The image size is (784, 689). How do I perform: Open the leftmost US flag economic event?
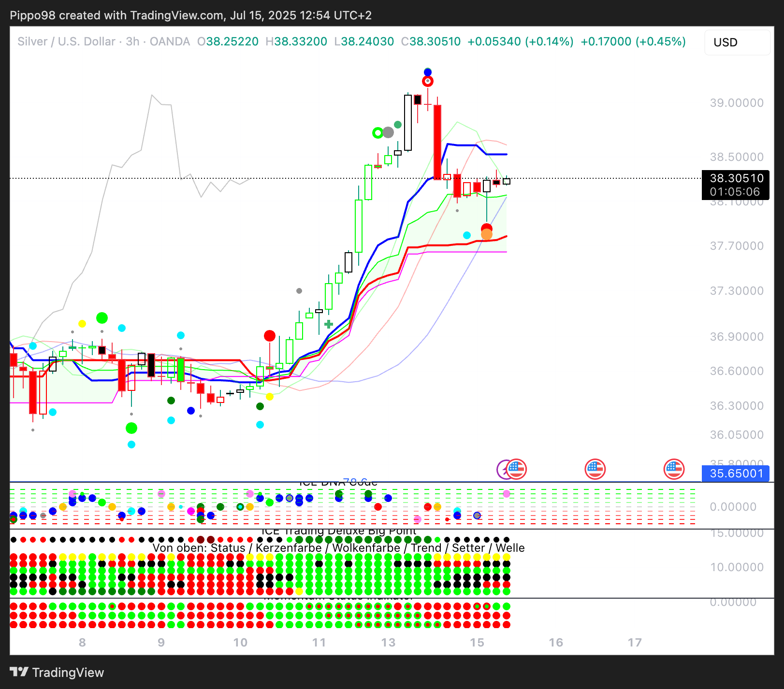(x=517, y=469)
